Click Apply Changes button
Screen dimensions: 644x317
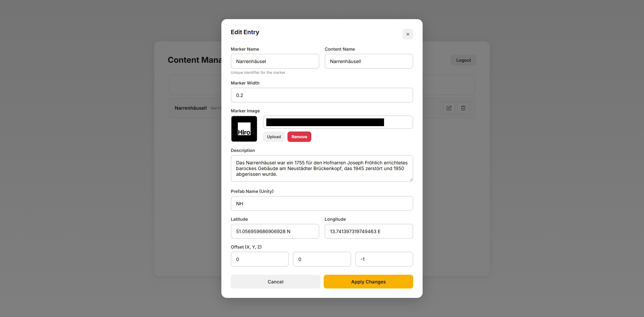[368, 282]
